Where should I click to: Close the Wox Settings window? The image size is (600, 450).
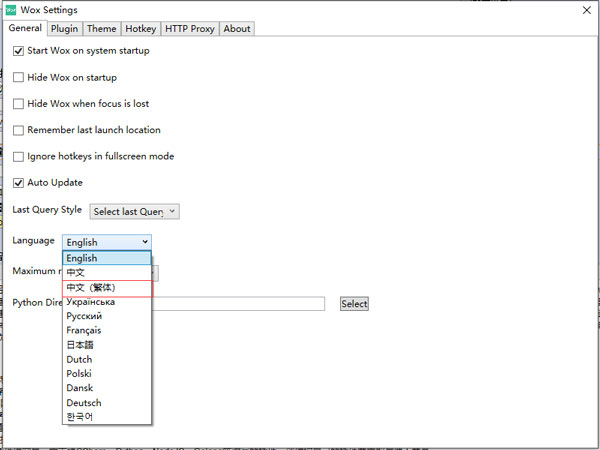coord(583,10)
